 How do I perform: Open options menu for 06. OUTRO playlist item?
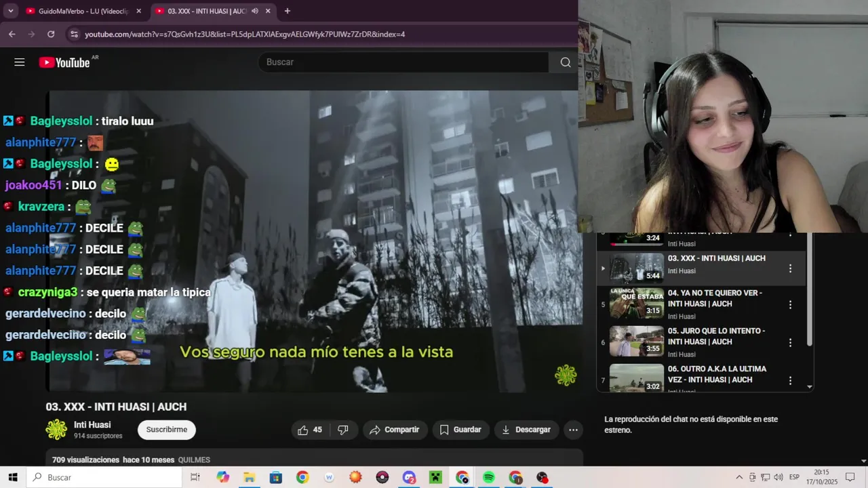pos(790,381)
